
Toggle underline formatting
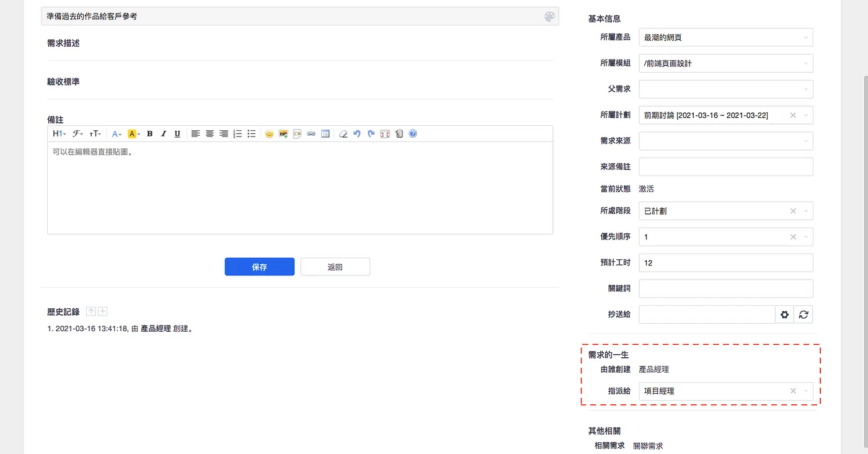click(x=177, y=133)
